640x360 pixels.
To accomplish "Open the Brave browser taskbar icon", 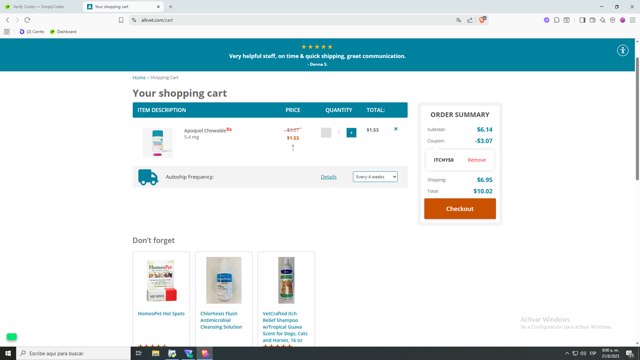I will [205, 353].
